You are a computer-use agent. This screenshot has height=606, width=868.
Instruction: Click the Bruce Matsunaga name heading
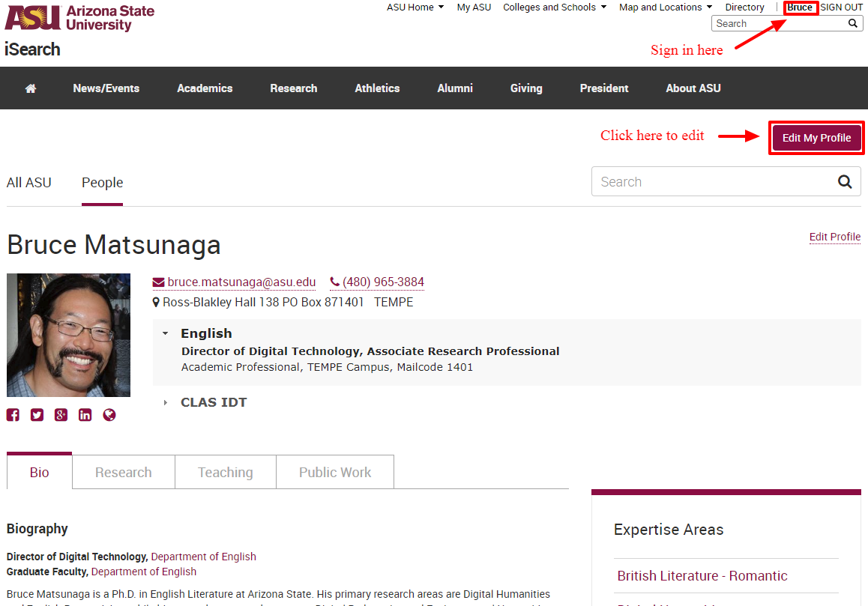114,245
